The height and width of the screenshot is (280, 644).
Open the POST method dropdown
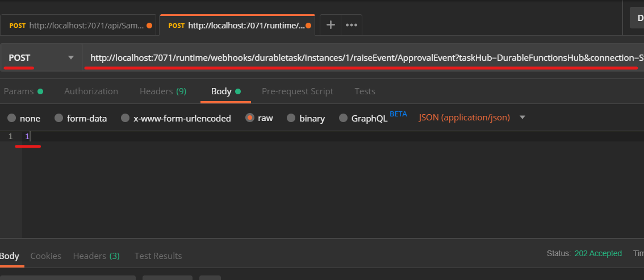tap(41, 57)
